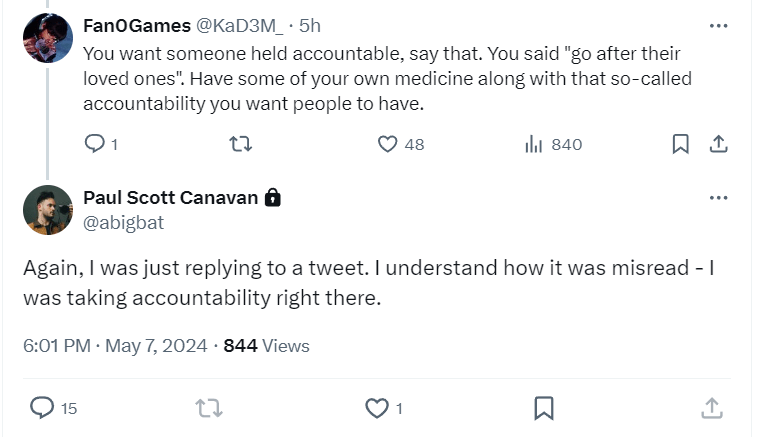Open more options for Paul Scott Canavan tweet
The height and width of the screenshot is (437, 767).
[x=718, y=198]
